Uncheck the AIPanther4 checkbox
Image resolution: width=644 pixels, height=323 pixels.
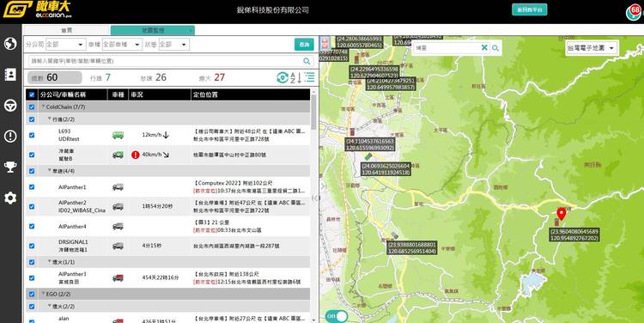pos(32,227)
